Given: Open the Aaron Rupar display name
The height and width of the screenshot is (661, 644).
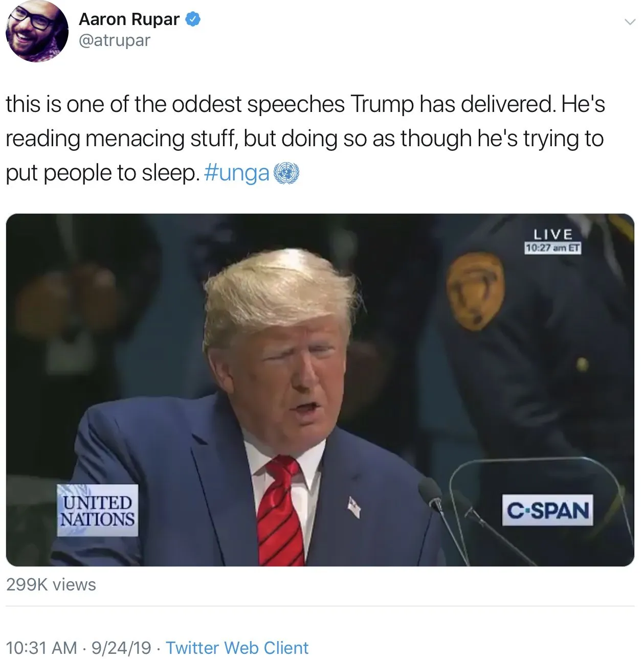Looking at the screenshot, I should [129, 19].
